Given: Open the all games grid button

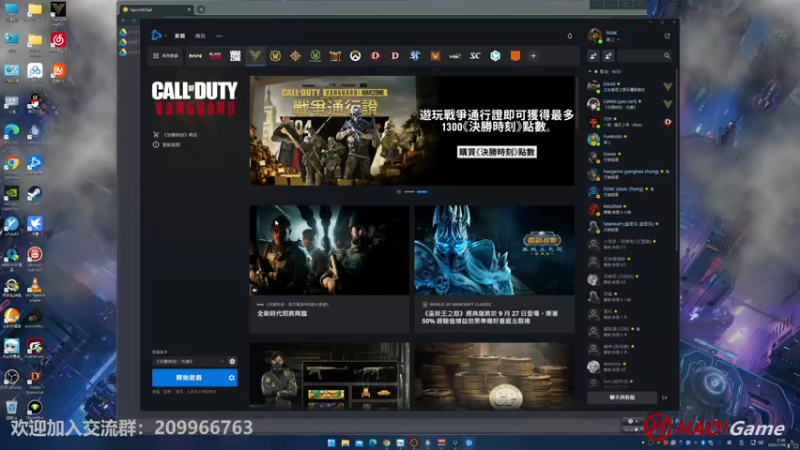Looking at the screenshot, I should [166, 56].
